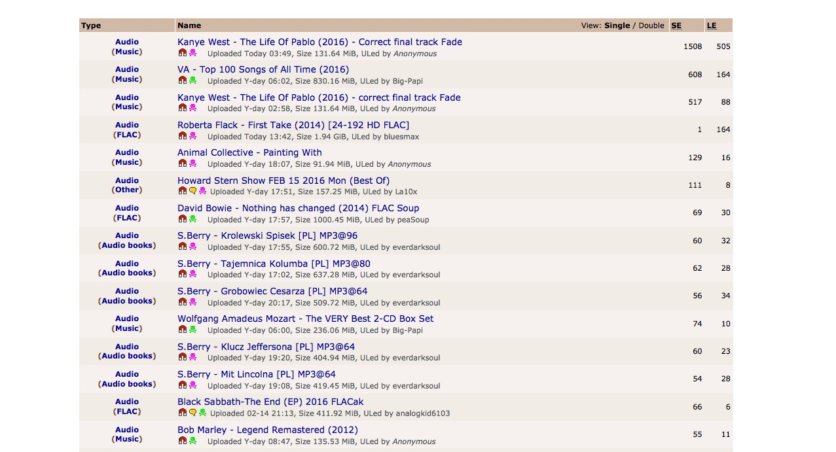Click the comments bubble icon on Howard Stern Show row
Viewport: 836px width, 452px height.
pyautogui.click(x=192, y=191)
